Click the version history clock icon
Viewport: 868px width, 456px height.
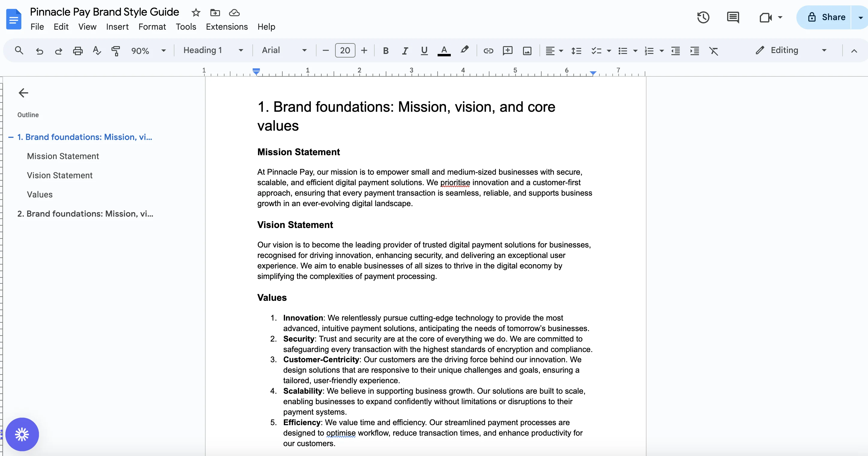coord(703,17)
